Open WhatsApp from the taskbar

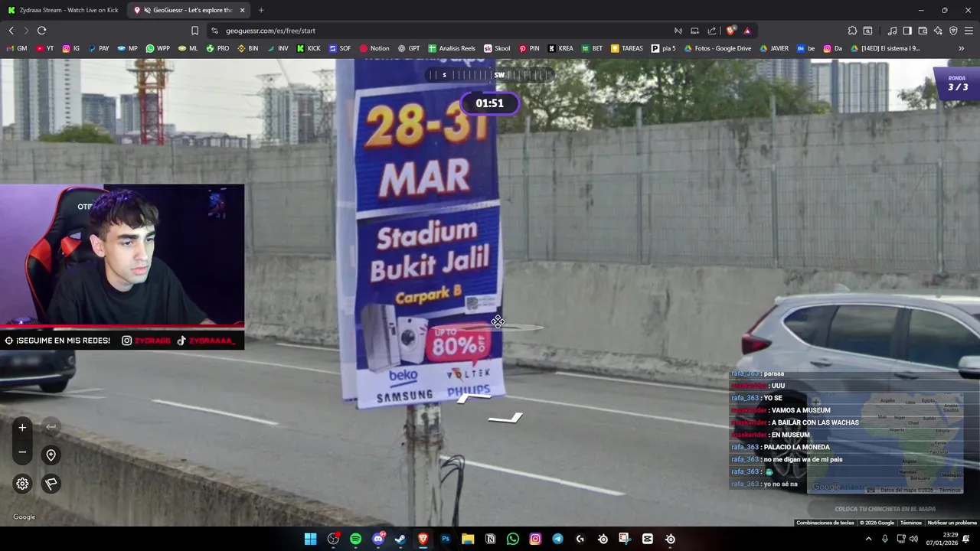tap(513, 539)
